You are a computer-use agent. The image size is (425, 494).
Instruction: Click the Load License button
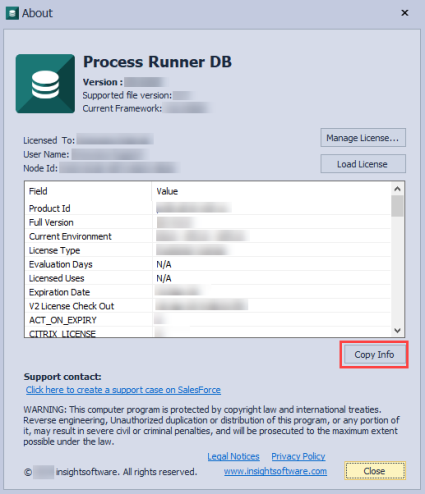363,164
